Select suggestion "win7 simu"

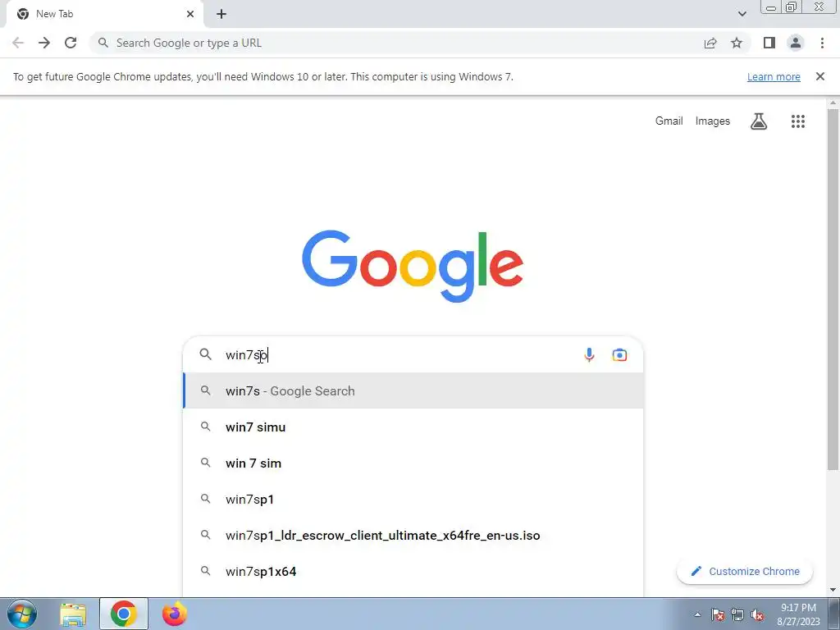pos(413,427)
